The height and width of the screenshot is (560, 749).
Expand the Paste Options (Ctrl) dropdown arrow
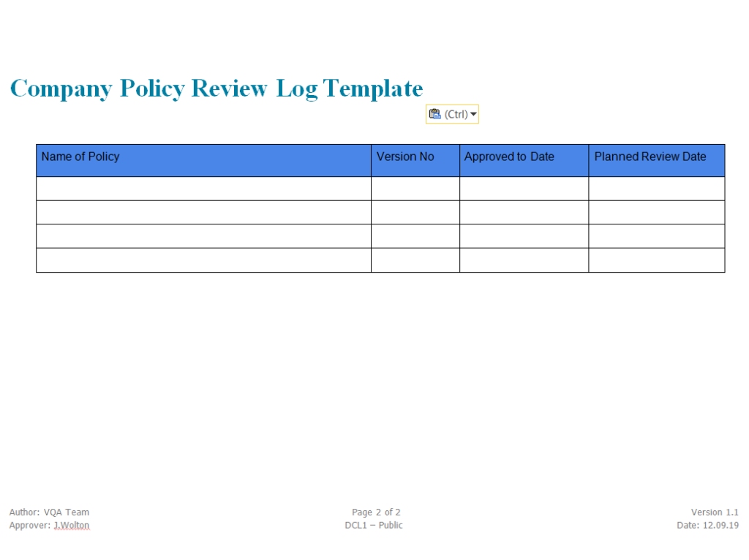pos(473,114)
